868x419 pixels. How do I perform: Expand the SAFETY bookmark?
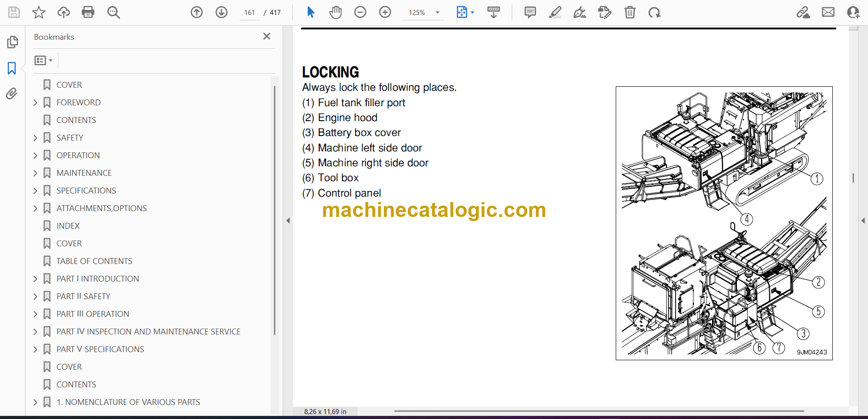coord(36,138)
